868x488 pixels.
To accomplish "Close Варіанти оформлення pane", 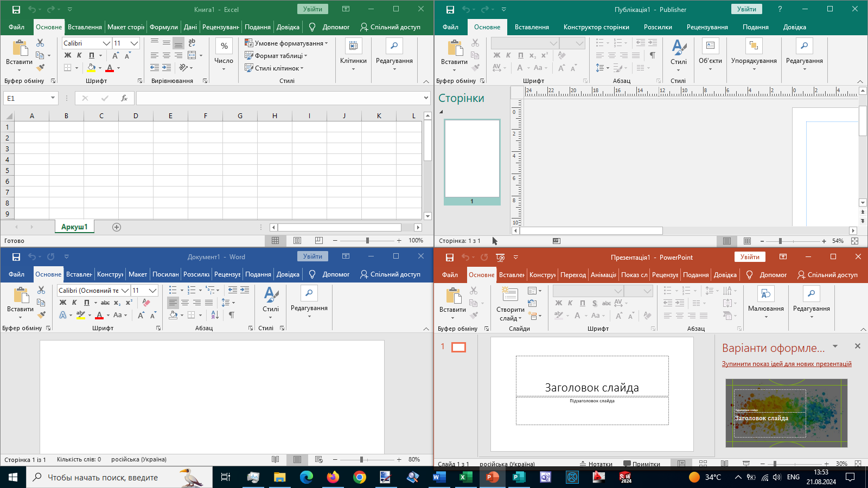I will [x=857, y=346].
